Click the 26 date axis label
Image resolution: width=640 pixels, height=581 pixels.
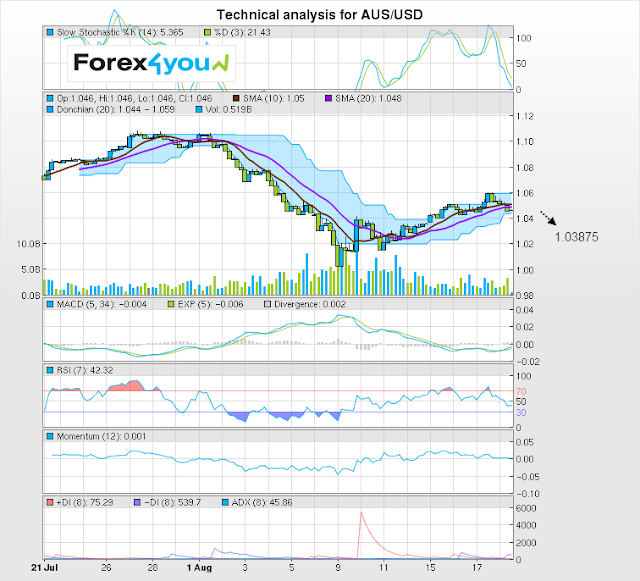point(106,568)
